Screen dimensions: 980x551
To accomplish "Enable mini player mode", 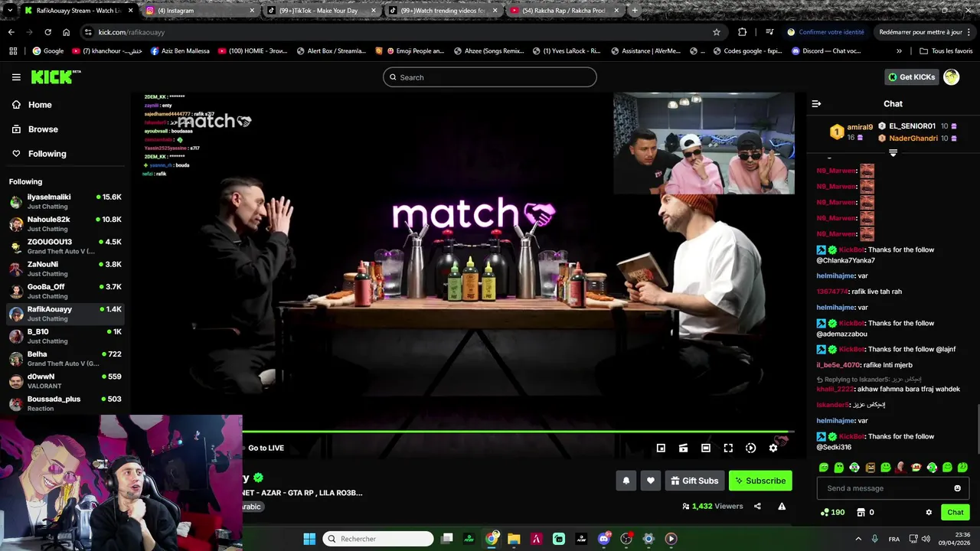I will [x=661, y=448].
